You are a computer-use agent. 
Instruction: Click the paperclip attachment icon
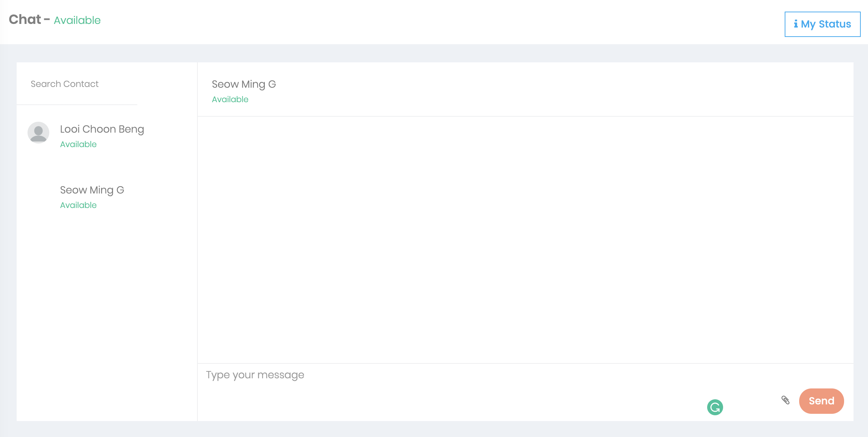point(785,400)
